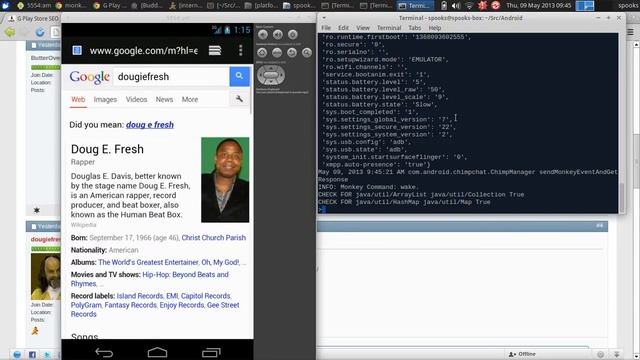The image size is (640, 360).
Task: Open the More search options tab
Action: [190, 99]
